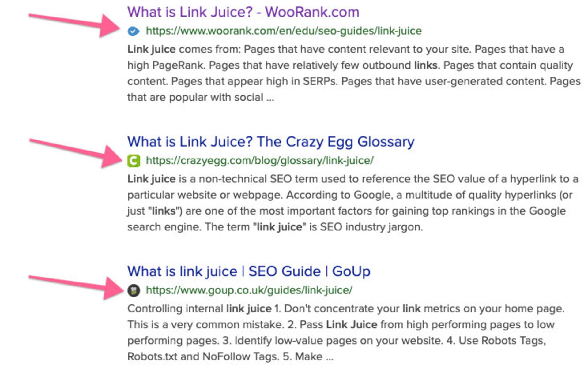Viewport: 588px width, 377px height.
Task: Click the Crazy Egg snippet about non-technical SEO term
Action: click(353, 203)
